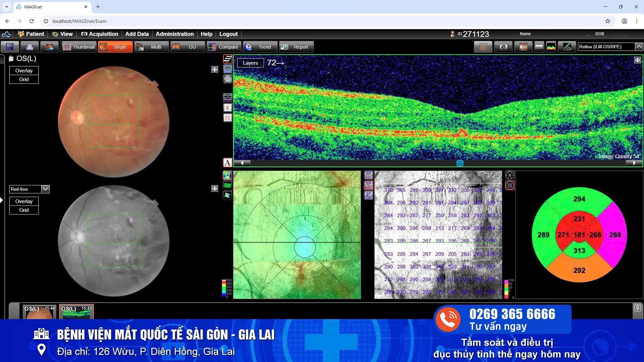This screenshot has width=644, height=362.
Task: Toggle Grid on the red-free image
Action: point(24,210)
